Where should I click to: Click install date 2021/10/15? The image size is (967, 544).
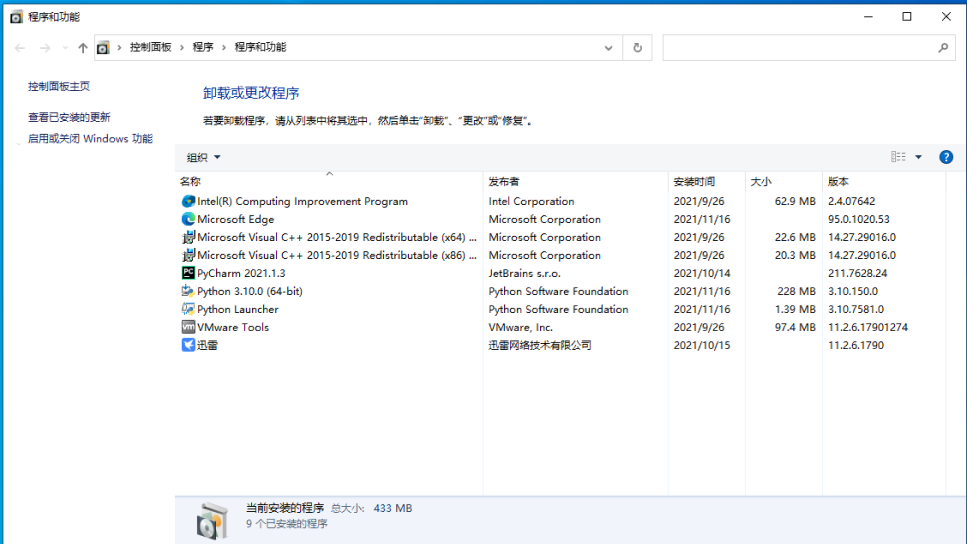point(702,345)
